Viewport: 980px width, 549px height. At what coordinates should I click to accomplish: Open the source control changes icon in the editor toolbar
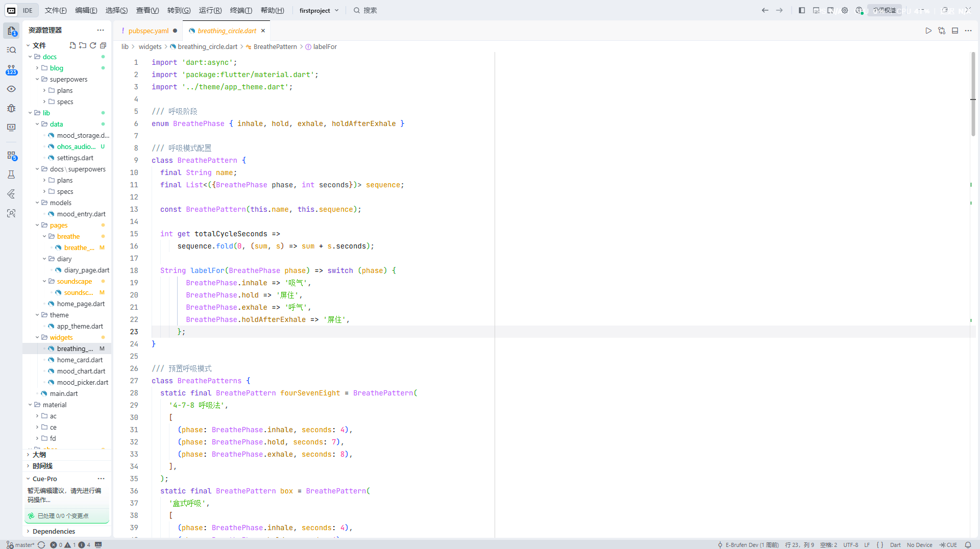(942, 31)
